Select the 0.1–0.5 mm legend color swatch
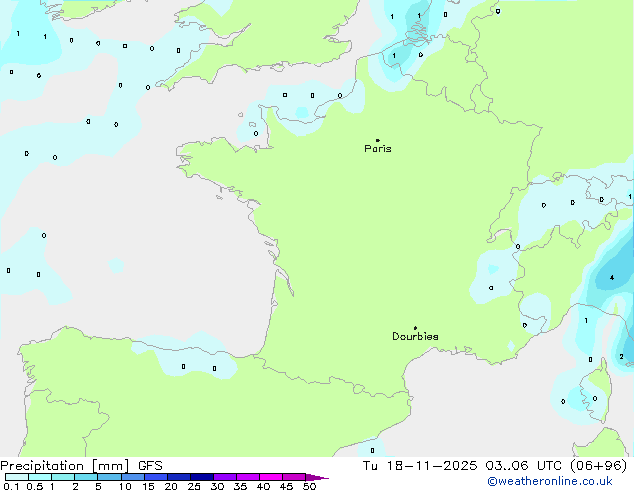This screenshot has width=634, height=490. click(x=17, y=477)
